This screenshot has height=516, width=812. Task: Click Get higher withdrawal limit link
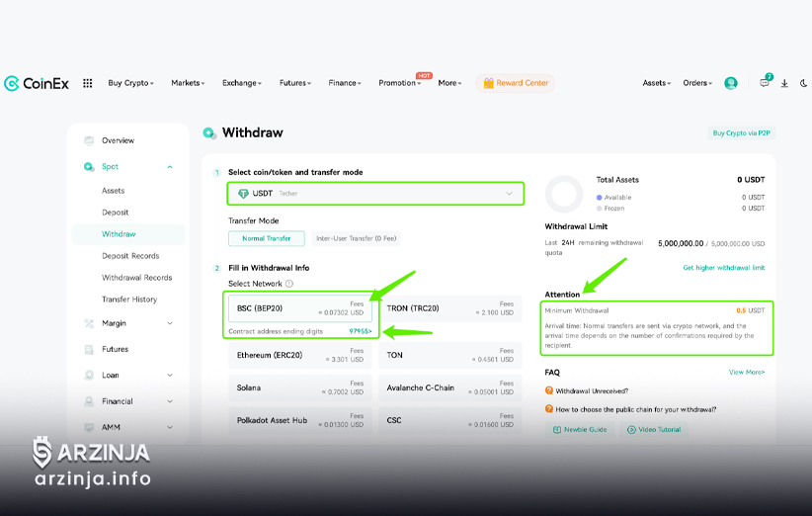(723, 268)
